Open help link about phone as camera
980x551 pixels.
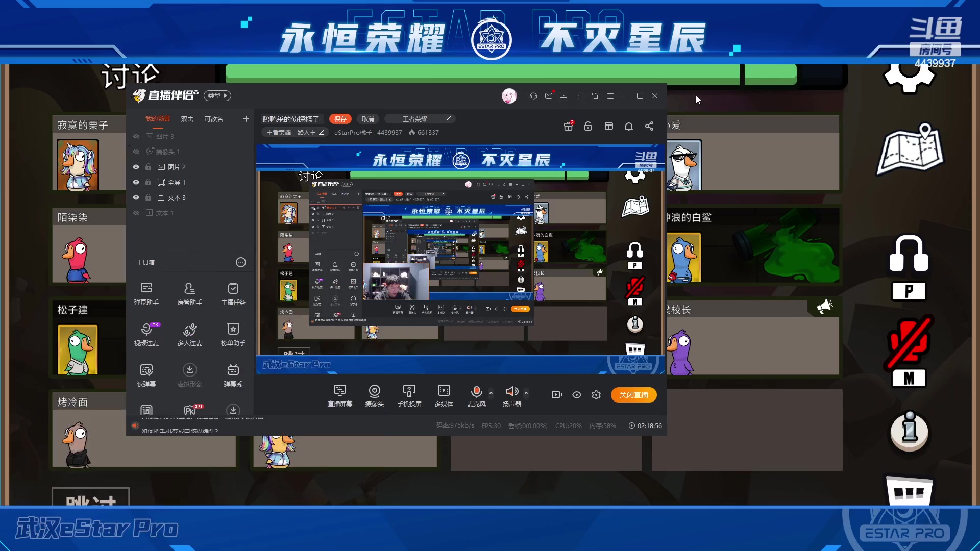pos(180,431)
